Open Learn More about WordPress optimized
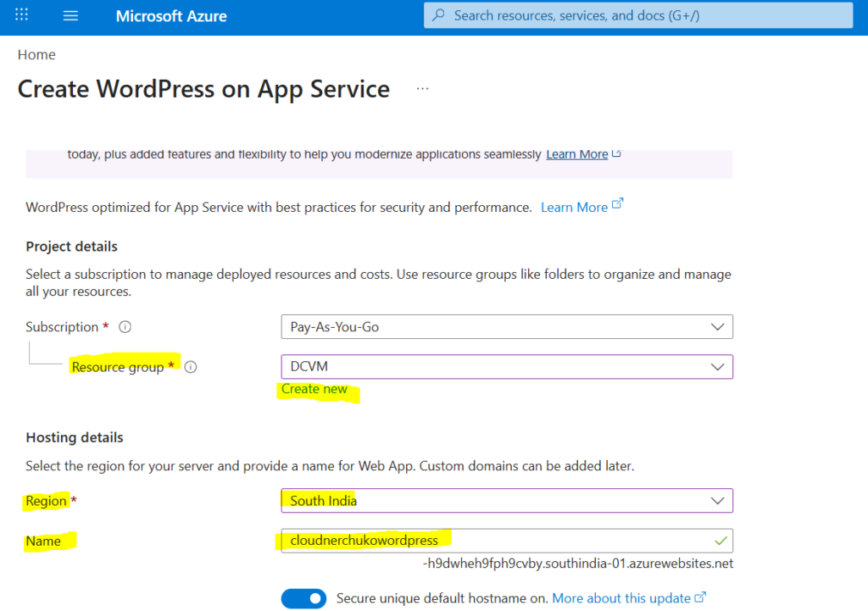Viewport: 868px width, 611px height. pyautogui.click(x=574, y=208)
